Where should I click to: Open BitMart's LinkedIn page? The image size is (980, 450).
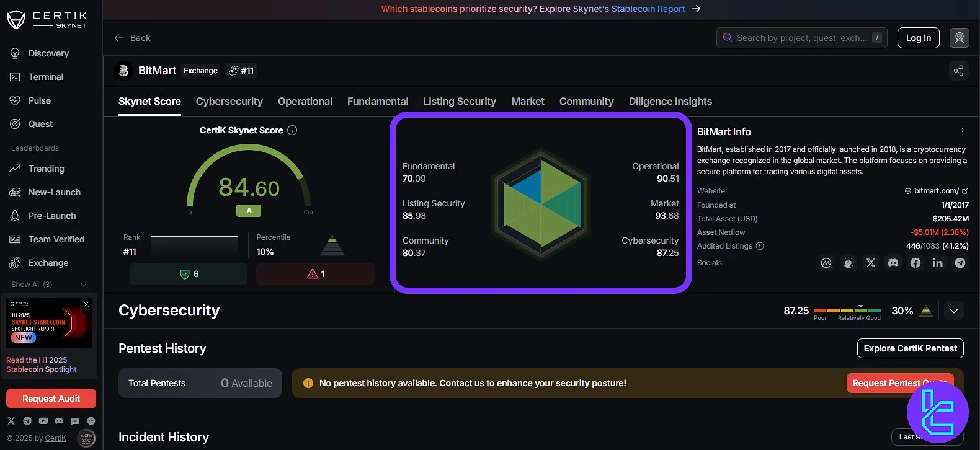coord(938,263)
